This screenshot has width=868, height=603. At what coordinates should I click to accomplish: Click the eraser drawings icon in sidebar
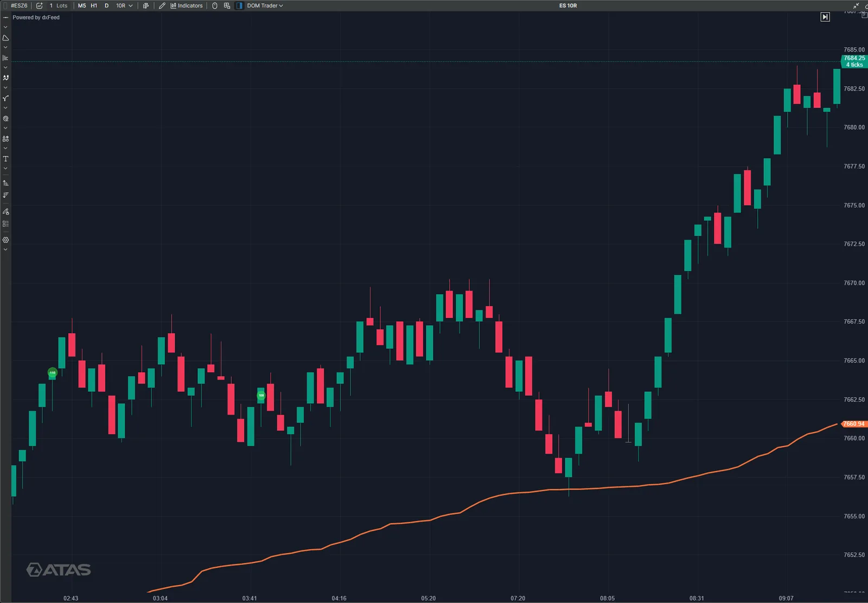point(5,211)
